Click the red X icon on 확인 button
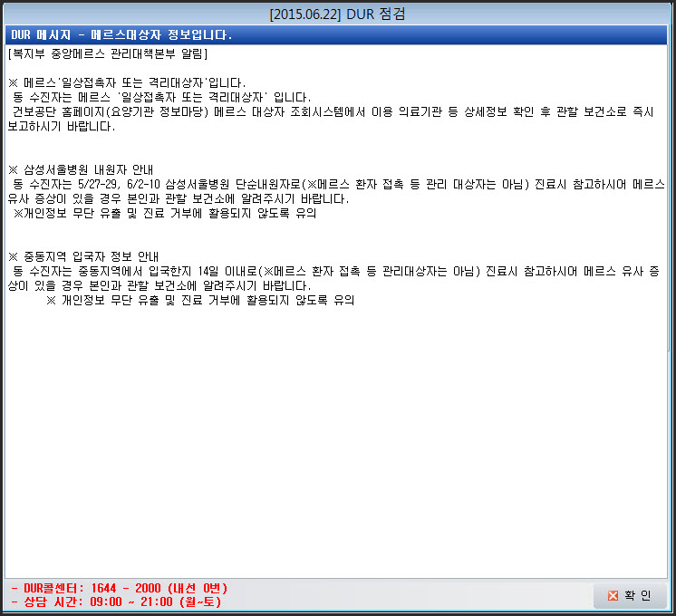Screen dimensions: 676x616 (x=613, y=595)
